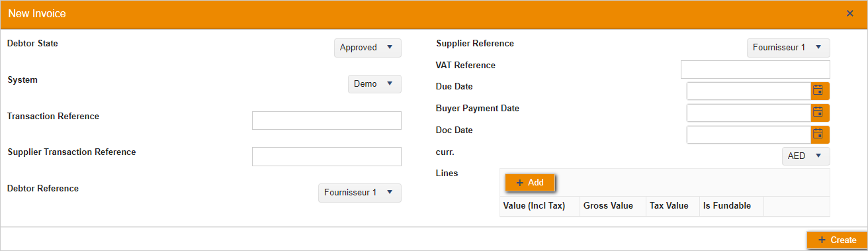Open the Supplier Reference dropdown
The width and height of the screenshot is (868, 251).
[788, 48]
